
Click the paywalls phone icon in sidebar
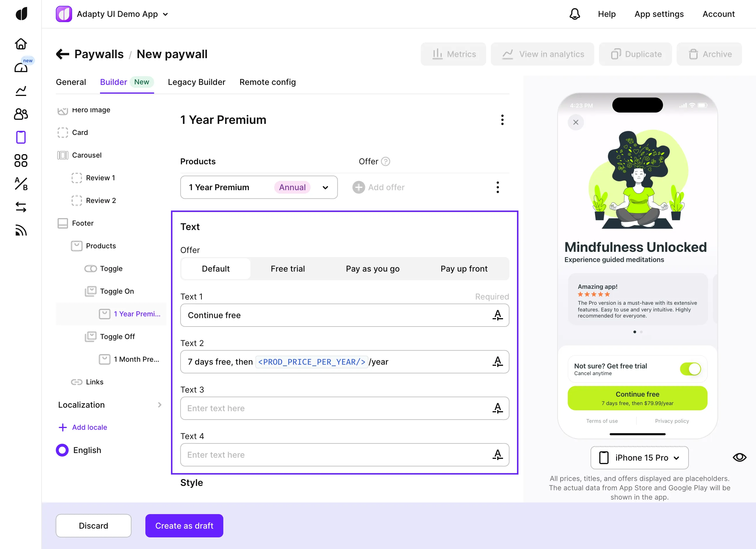tap(21, 137)
